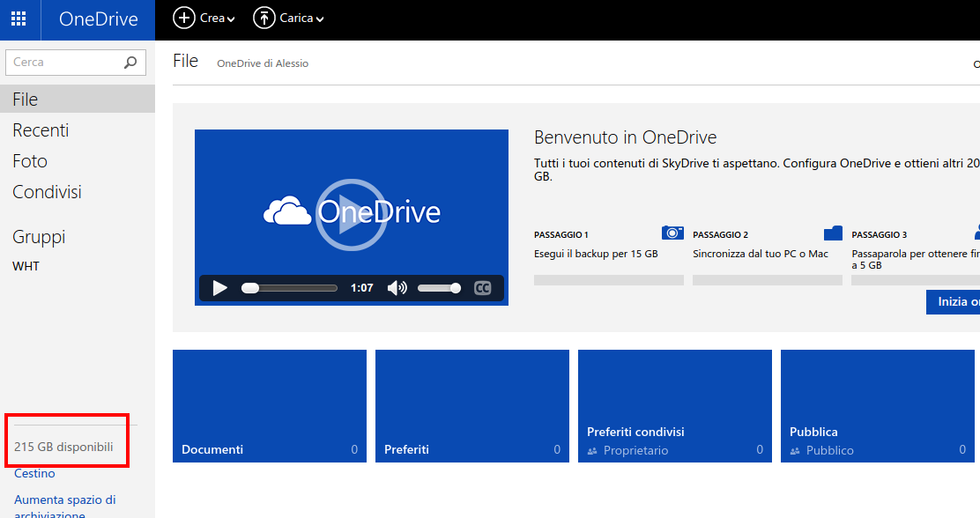The width and height of the screenshot is (980, 518).
Task: Select File in the left sidebar
Action: pos(78,99)
